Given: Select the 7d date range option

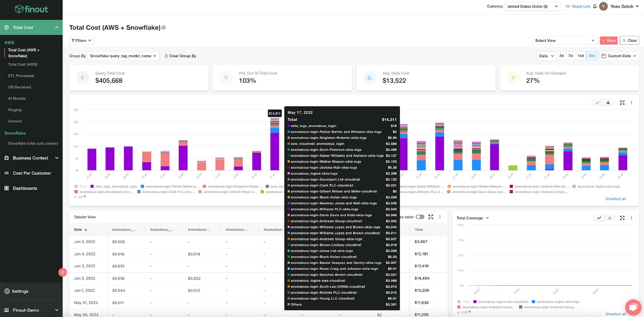Looking at the screenshot, I should point(571,55).
